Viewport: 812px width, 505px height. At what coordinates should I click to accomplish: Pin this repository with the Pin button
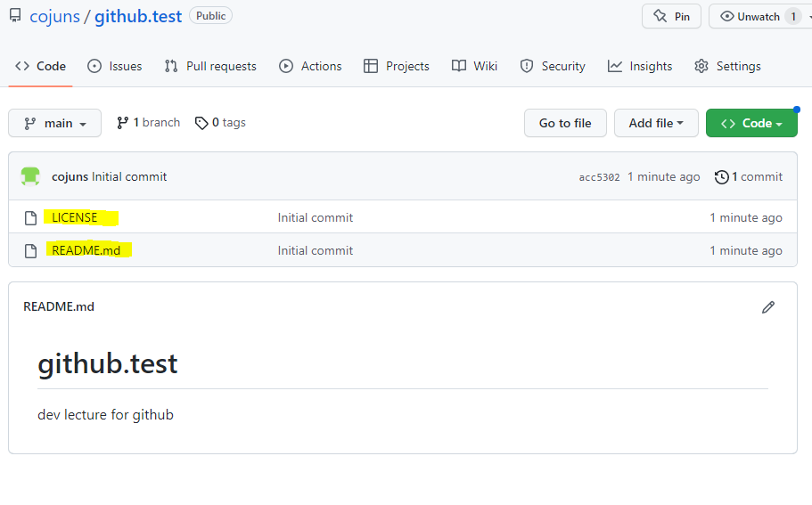pyautogui.click(x=671, y=17)
